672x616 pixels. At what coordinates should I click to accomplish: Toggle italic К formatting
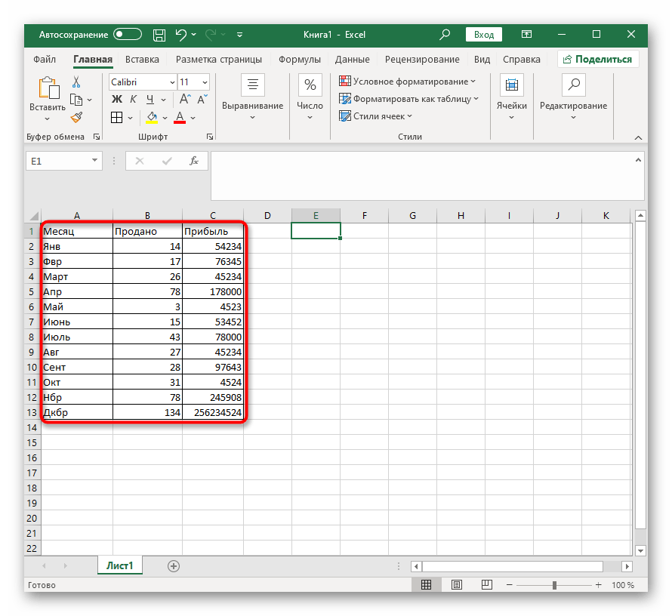click(x=134, y=100)
